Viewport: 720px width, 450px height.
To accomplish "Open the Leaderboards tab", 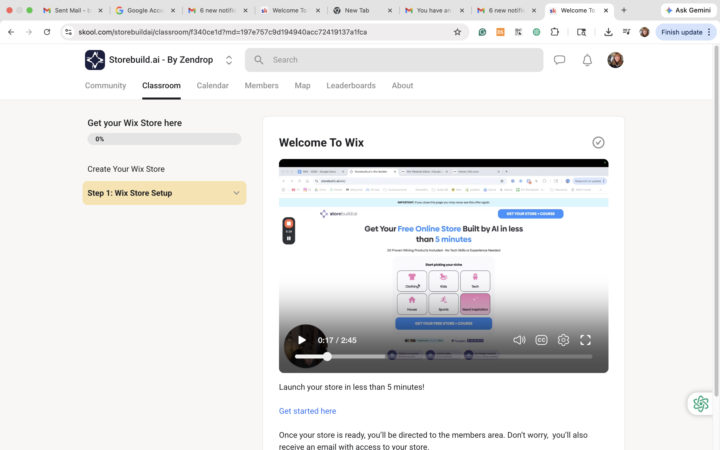I will coord(351,85).
